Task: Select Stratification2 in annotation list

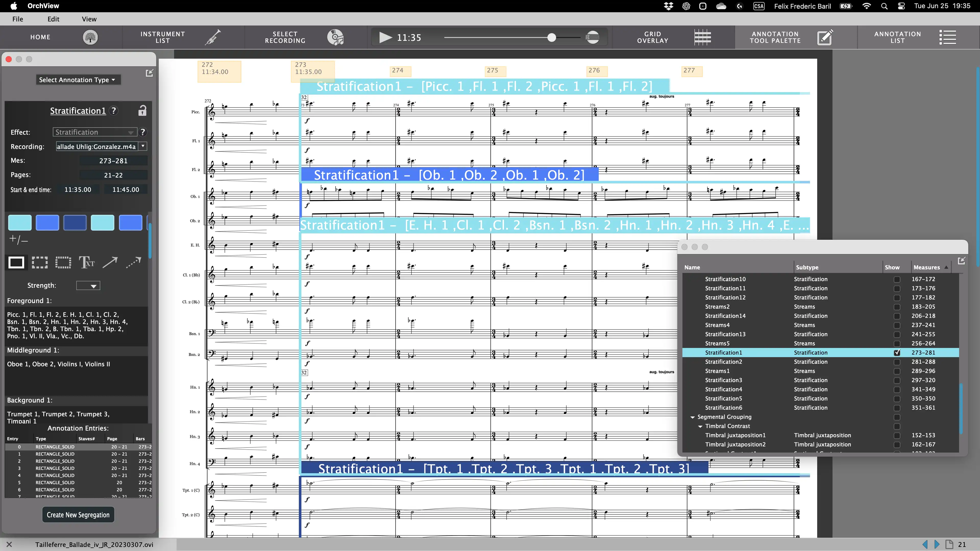Action: point(820,362)
